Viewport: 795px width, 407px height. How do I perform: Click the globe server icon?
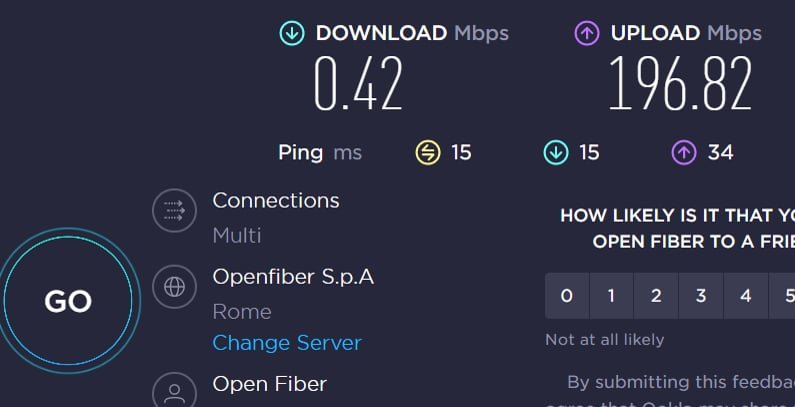pyautogui.click(x=175, y=287)
